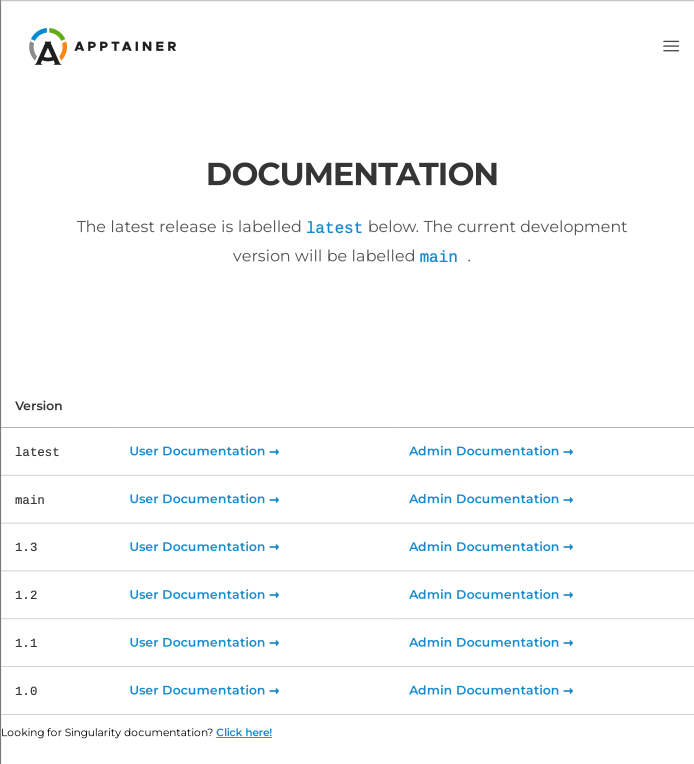Screen dimensions: 694x764
Task: Follow the 'Click here!' Singularity link
Action: (x=244, y=732)
